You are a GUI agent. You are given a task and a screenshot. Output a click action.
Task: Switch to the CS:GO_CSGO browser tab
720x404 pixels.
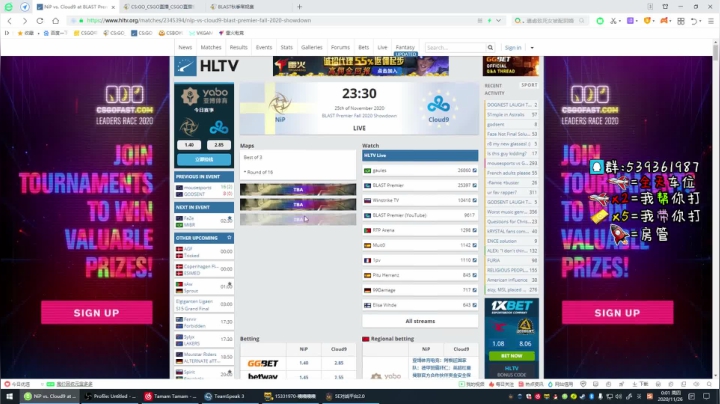(x=162, y=7)
